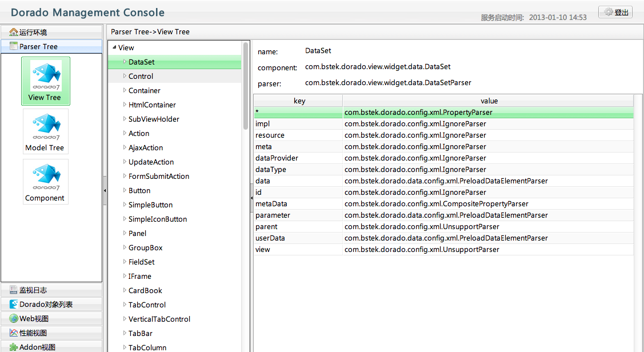
Task: Expand the Control node arrow
Action: pyautogui.click(x=125, y=76)
